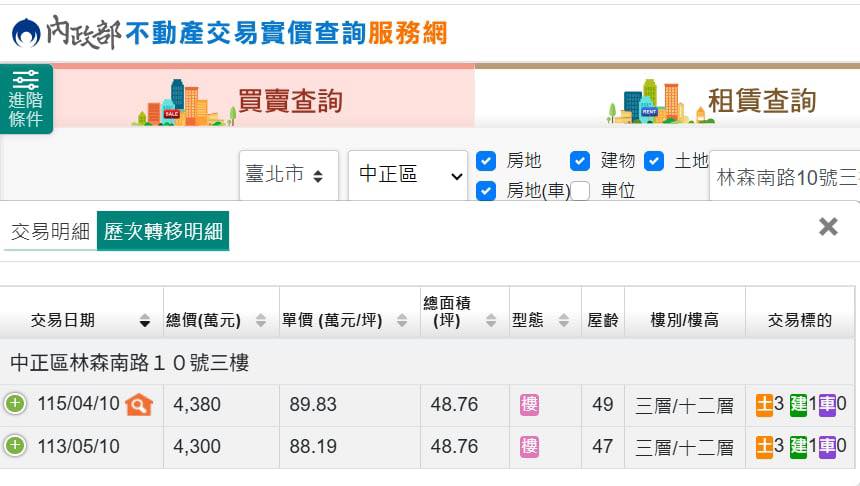Select the 交易明細 tab
The height and width of the screenshot is (486, 860).
50,231
